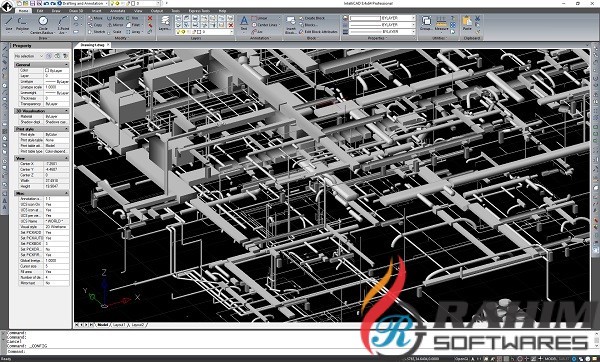Collapse the 3D Visualization section

pos(67,111)
